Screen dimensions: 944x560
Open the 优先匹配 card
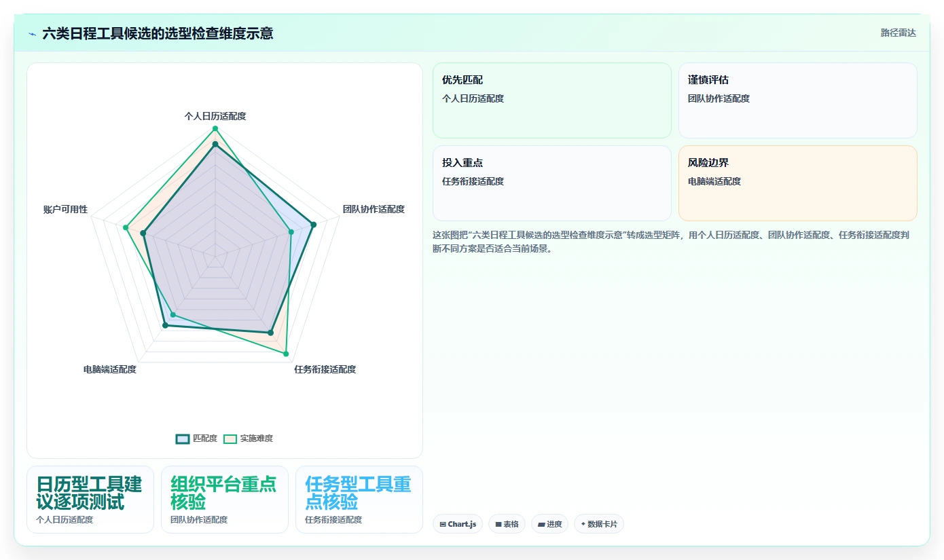[x=552, y=100]
